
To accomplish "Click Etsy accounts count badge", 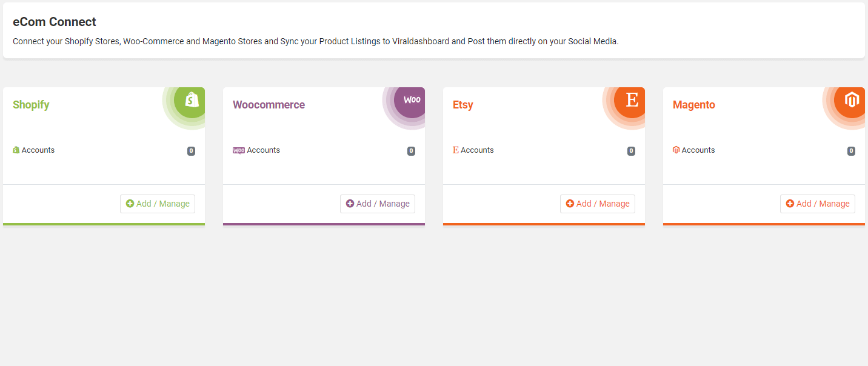I will click(x=631, y=151).
